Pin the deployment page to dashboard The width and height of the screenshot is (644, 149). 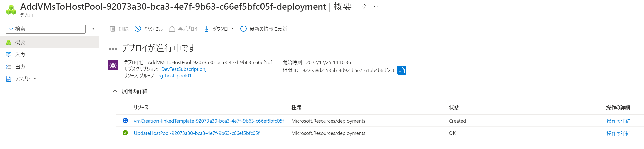[x=364, y=7]
